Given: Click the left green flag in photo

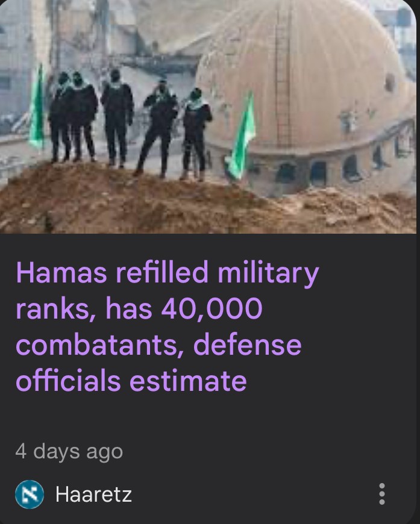Looking at the screenshot, I should click(x=37, y=107).
